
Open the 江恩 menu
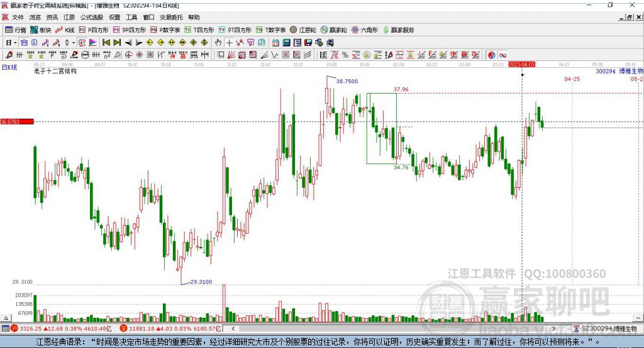click(x=69, y=17)
